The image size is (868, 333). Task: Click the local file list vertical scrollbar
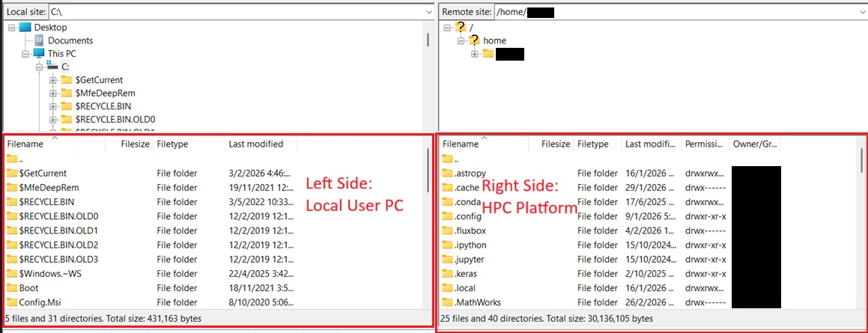tap(428, 171)
